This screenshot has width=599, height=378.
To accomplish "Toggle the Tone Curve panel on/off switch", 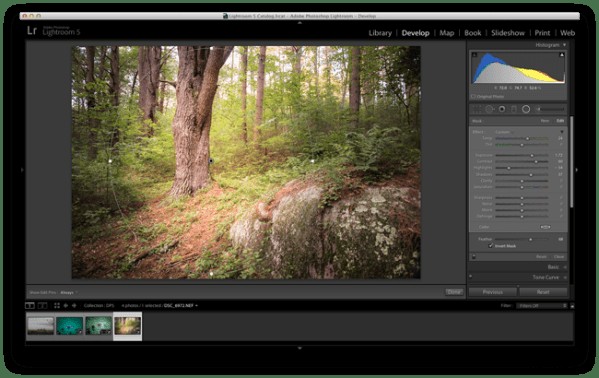I will click(471, 277).
